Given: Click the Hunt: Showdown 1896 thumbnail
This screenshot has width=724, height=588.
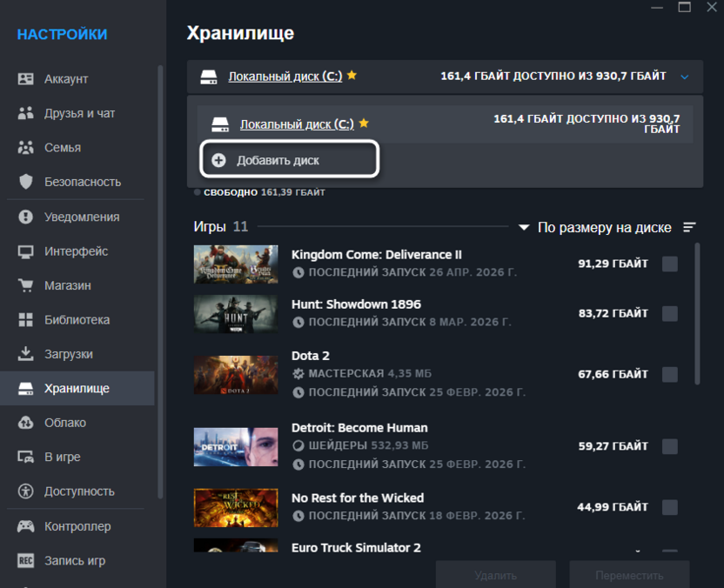Looking at the screenshot, I should (236, 314).
